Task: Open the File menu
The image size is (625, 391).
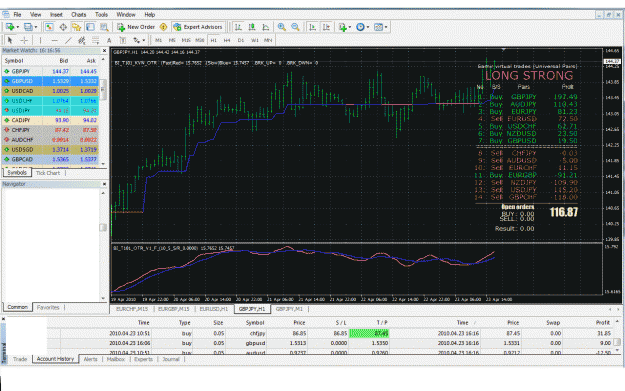Action: (17, 15)
